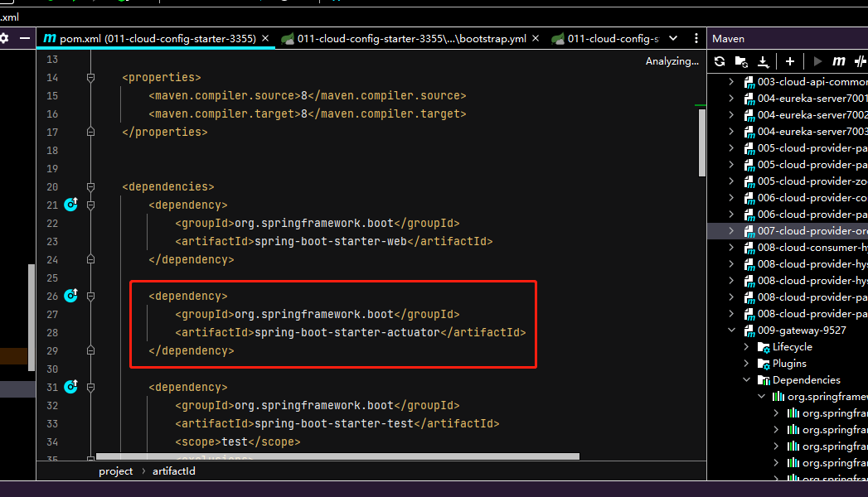Expand 003-cloud-api-common Maven module
868x497 pixels.
pos(731,81)
